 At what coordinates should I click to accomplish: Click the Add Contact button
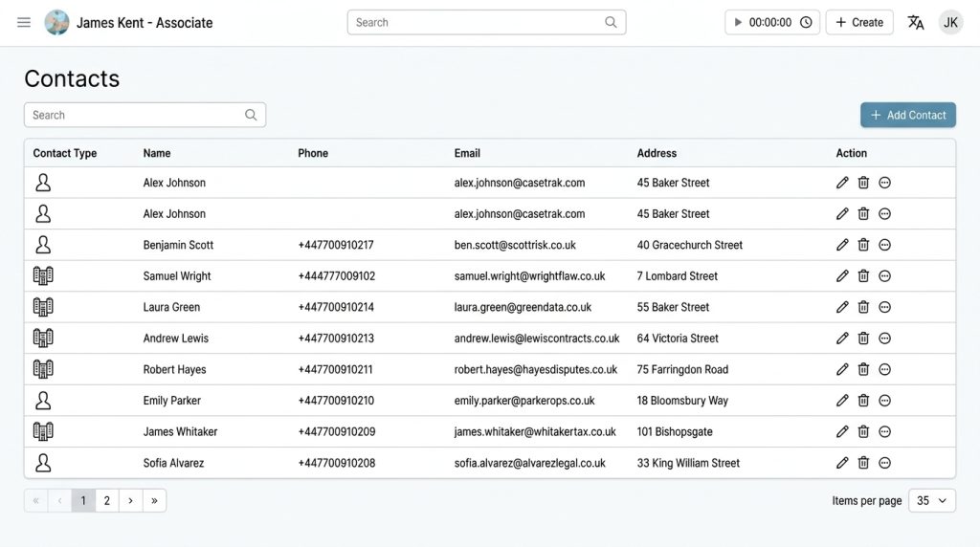pos(907,115)
